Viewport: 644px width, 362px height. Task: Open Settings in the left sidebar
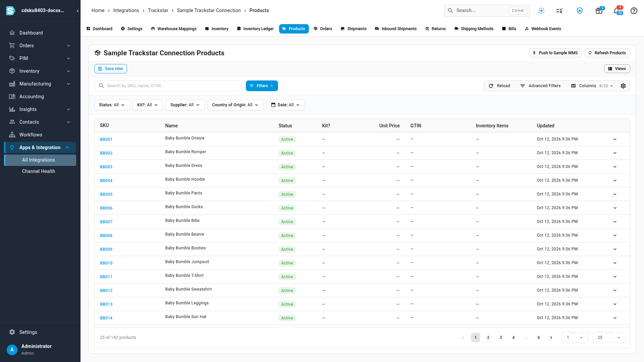pyautogui.click(x=40, y=332)
